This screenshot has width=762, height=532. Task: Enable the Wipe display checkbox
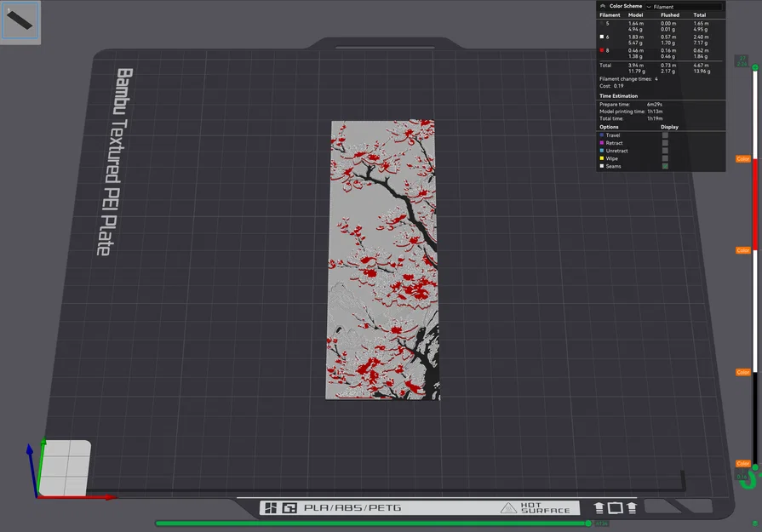(x=665, y=158)
